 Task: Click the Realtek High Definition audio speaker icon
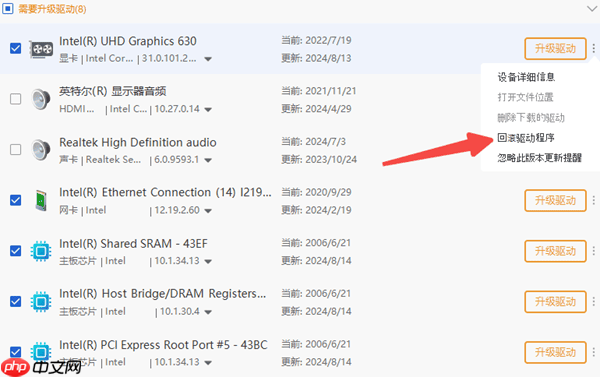(41, 150)
